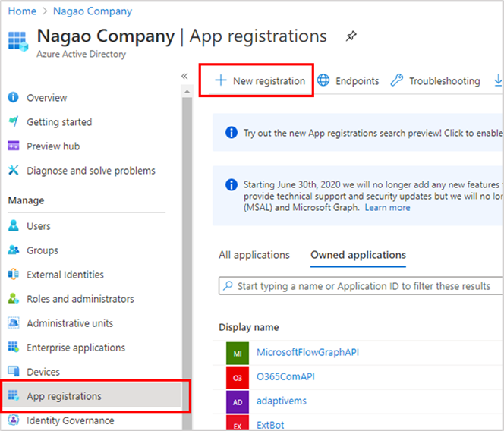Open Diagnose and solve problems
This screenshot has height=431, width=504.
[x=91, y=171]
